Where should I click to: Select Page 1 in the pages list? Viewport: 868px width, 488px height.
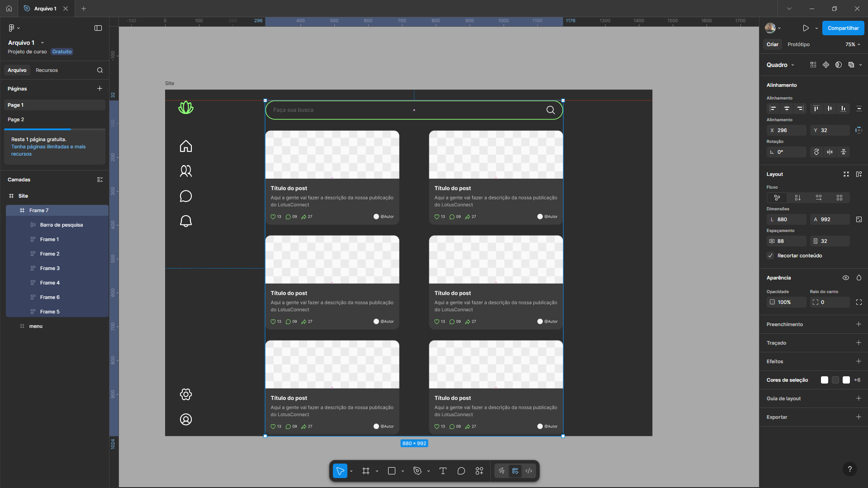click(x=54, y=105)
